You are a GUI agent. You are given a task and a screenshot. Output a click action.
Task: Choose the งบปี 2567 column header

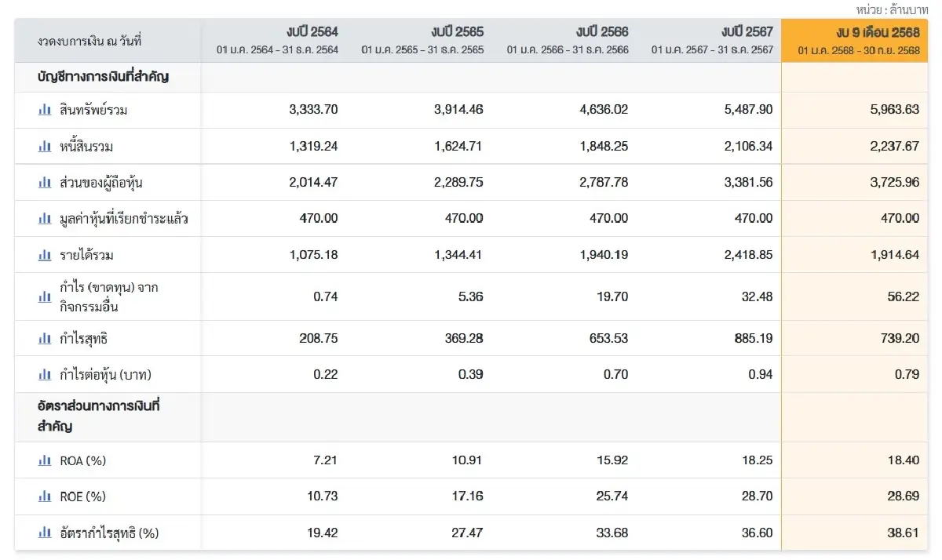tap(747, 32)
